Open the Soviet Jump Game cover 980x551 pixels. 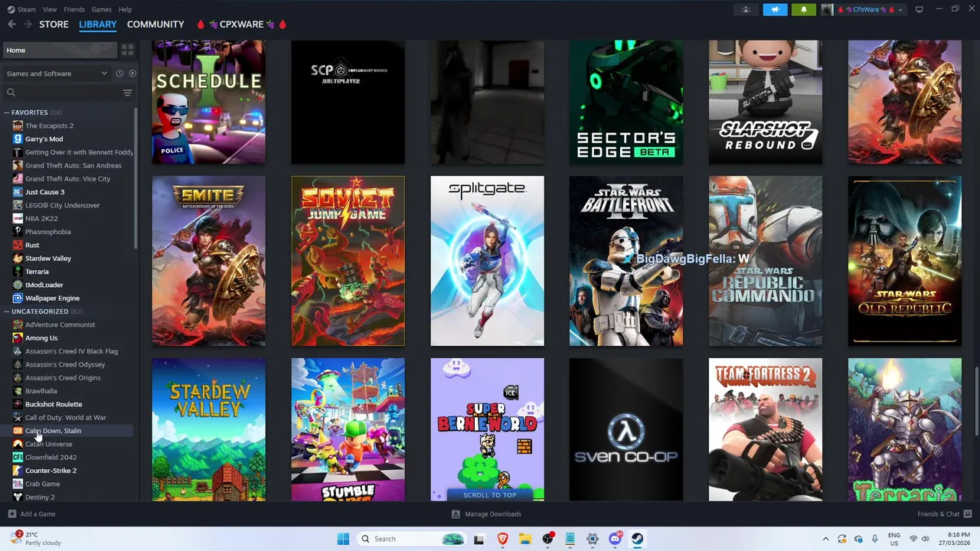point(348,261)
